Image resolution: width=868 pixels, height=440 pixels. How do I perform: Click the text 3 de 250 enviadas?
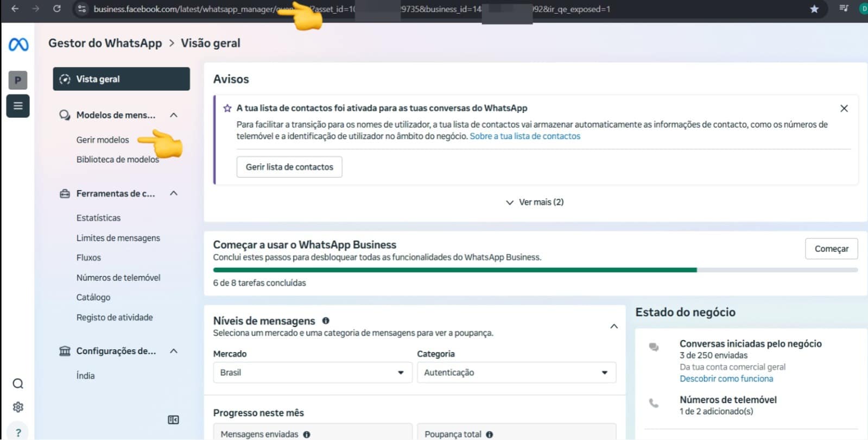[713, 355]
